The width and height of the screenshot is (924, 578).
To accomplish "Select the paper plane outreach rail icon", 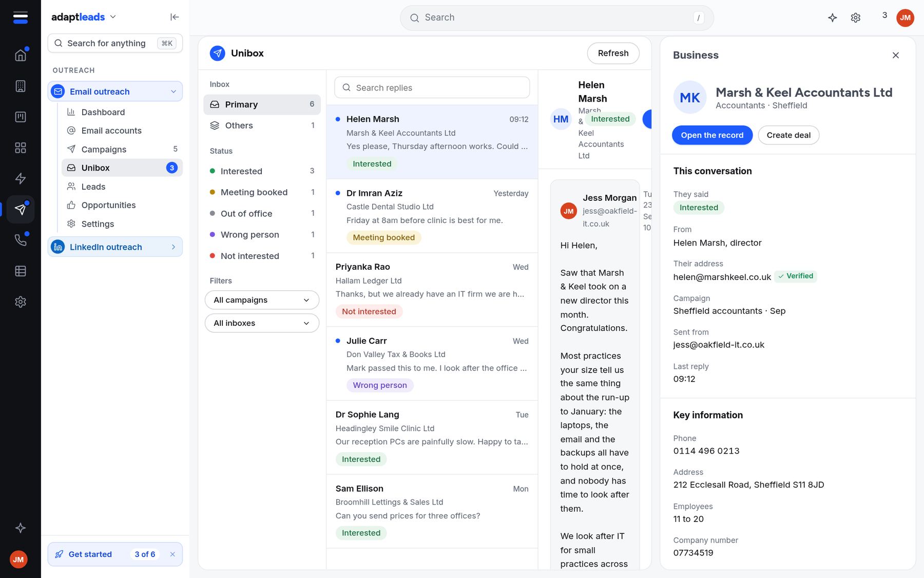I will [x=21, y=209].
